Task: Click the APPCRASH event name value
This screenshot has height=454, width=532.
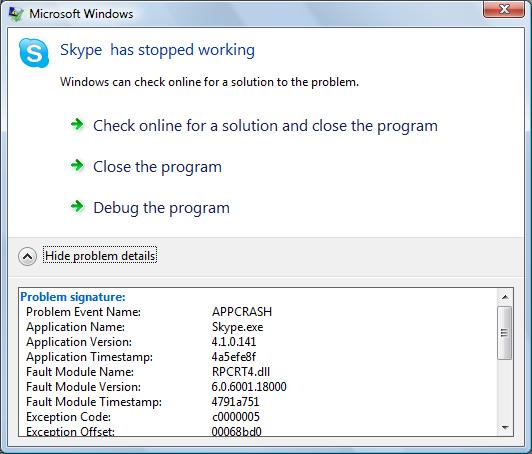Action: point(242,311)
